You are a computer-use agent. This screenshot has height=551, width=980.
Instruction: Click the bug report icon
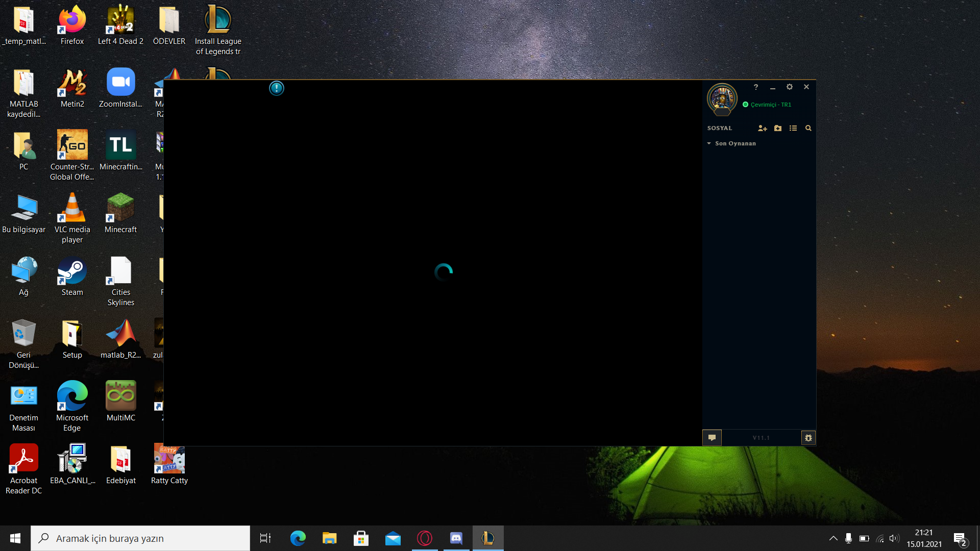click(808, 438)
